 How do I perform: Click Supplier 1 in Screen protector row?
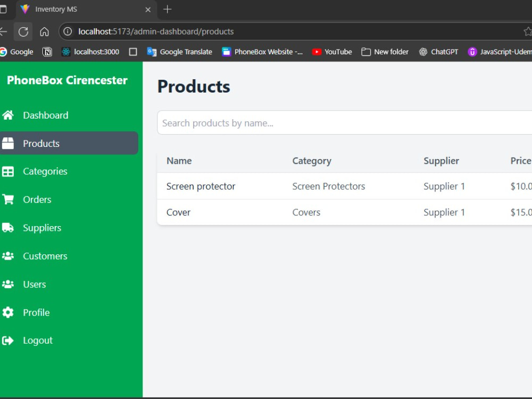tap(444, 186)
